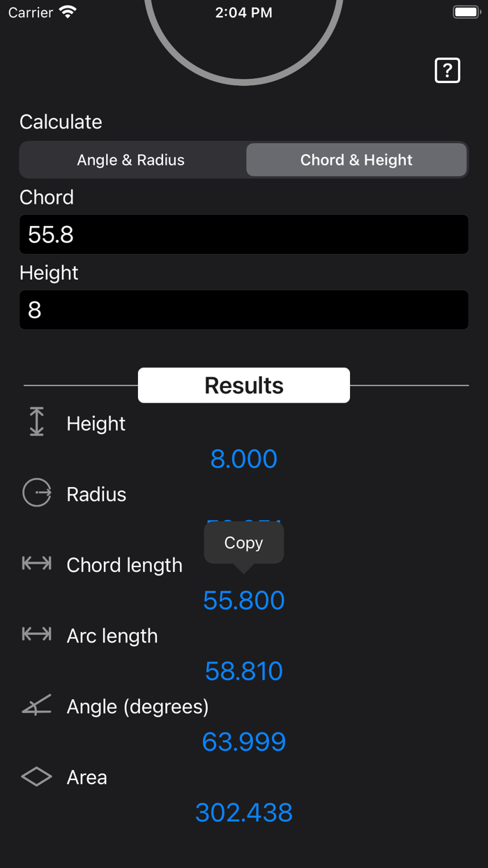Click inside the Chord input field
The width and height of the screenshot is (488, 868).
(243, 234)
